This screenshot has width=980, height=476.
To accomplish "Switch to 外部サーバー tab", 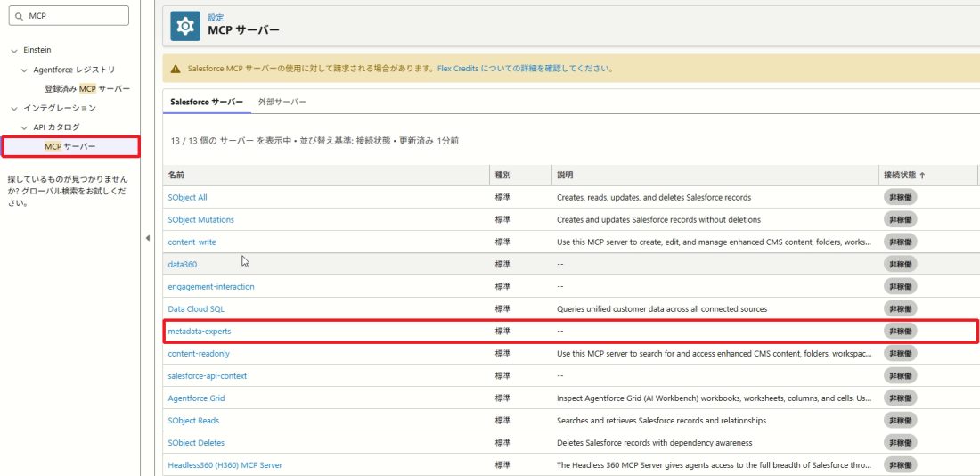I will [x=282, y=102].
